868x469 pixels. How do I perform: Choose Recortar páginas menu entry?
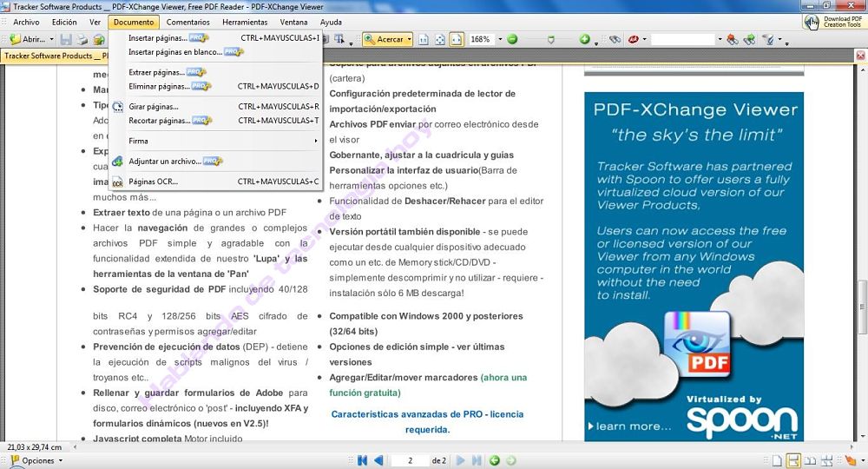(215, 120)
